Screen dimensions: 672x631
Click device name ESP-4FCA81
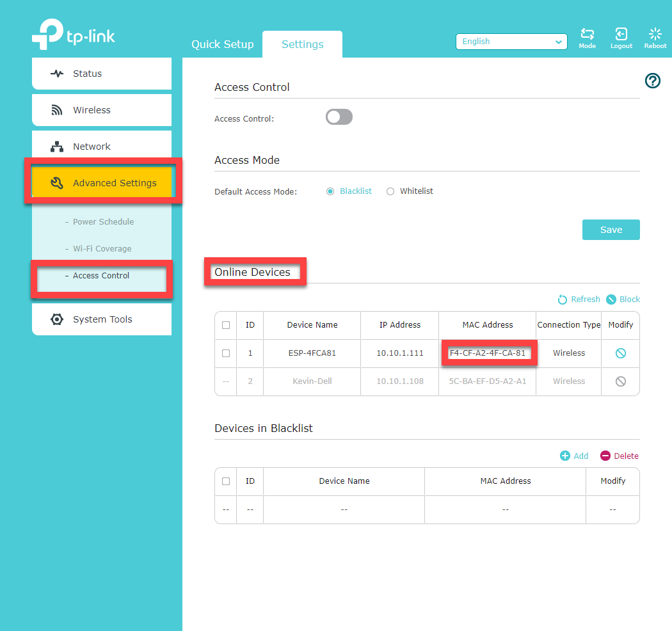[312, 353]
